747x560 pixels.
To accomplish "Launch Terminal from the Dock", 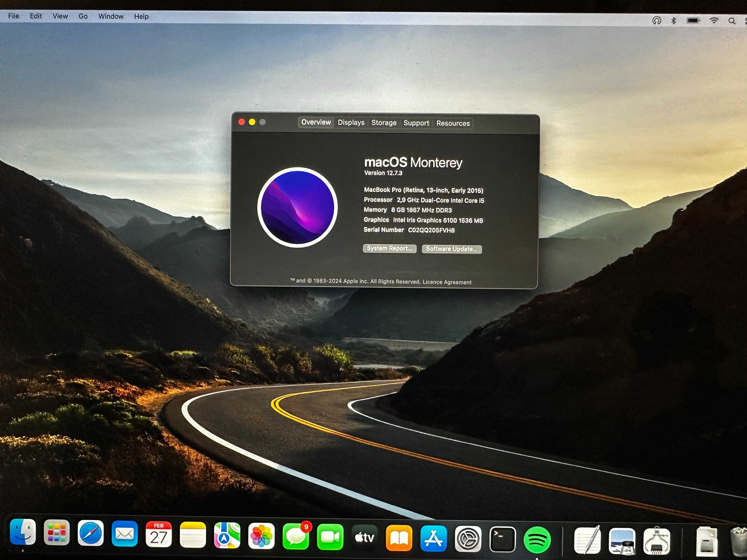I will point(502,539).
